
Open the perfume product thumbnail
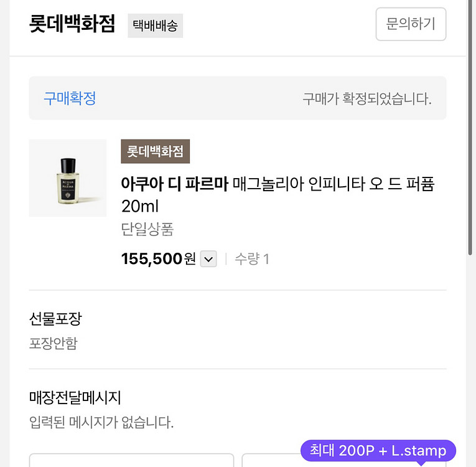click(68, 178)
